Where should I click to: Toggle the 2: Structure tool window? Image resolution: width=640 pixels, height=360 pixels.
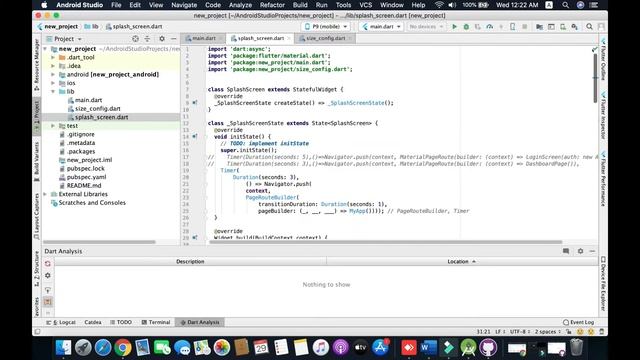(x=37, y=268)
